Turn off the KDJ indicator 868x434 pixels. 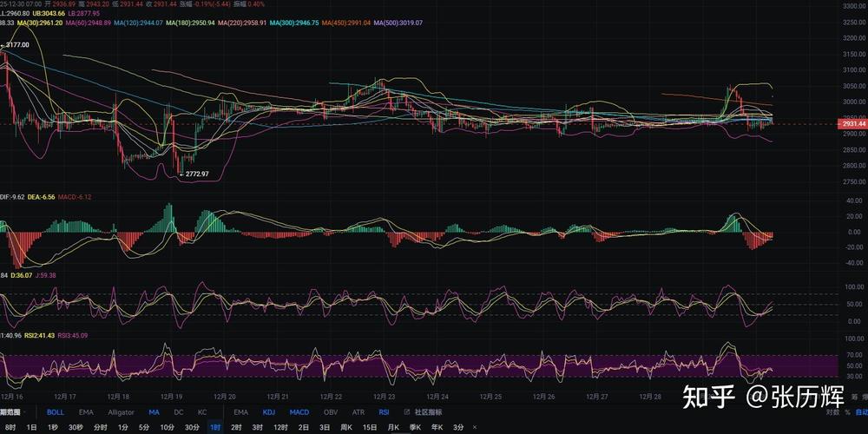point(269,412)
